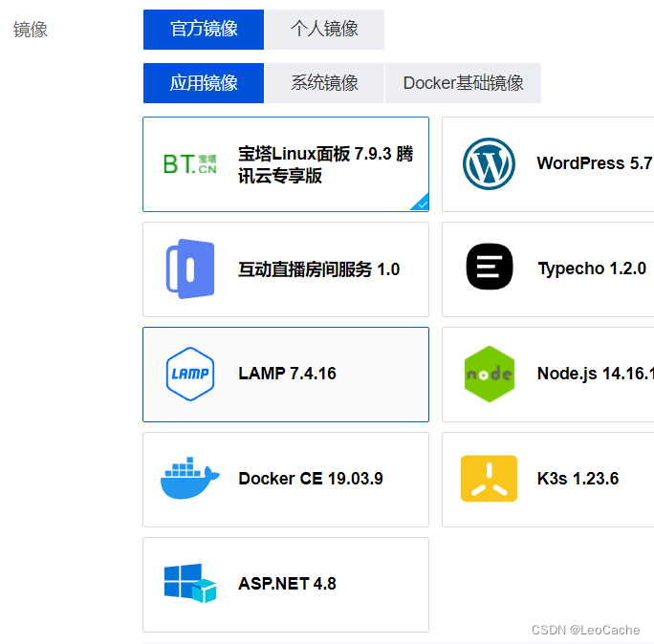
Task: Open the Docker基础镜像 tab
Action: [x=463, y=83]
